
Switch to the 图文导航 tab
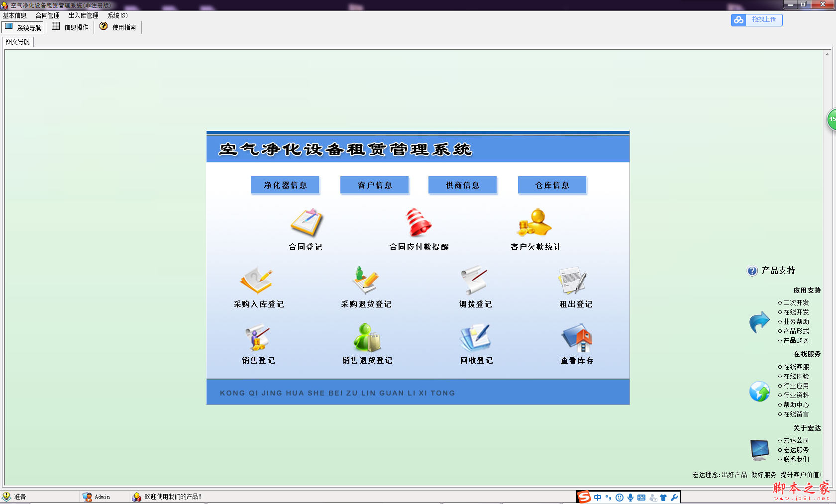18,42
